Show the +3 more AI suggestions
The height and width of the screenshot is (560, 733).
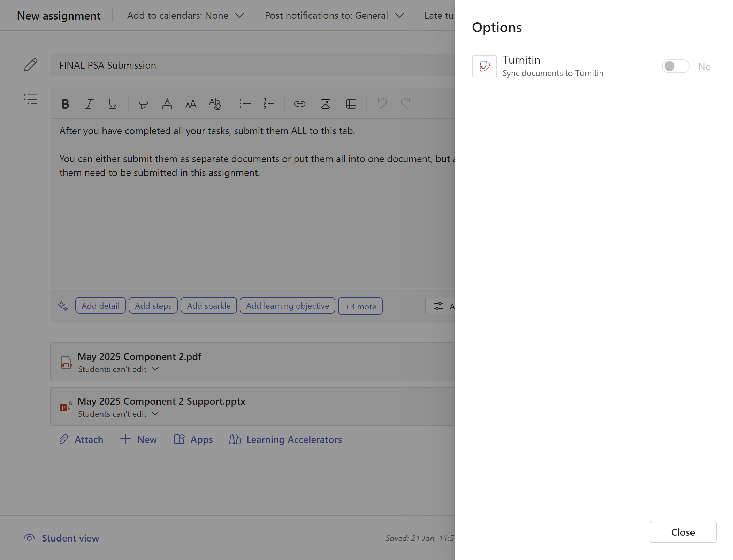[360, 306]
